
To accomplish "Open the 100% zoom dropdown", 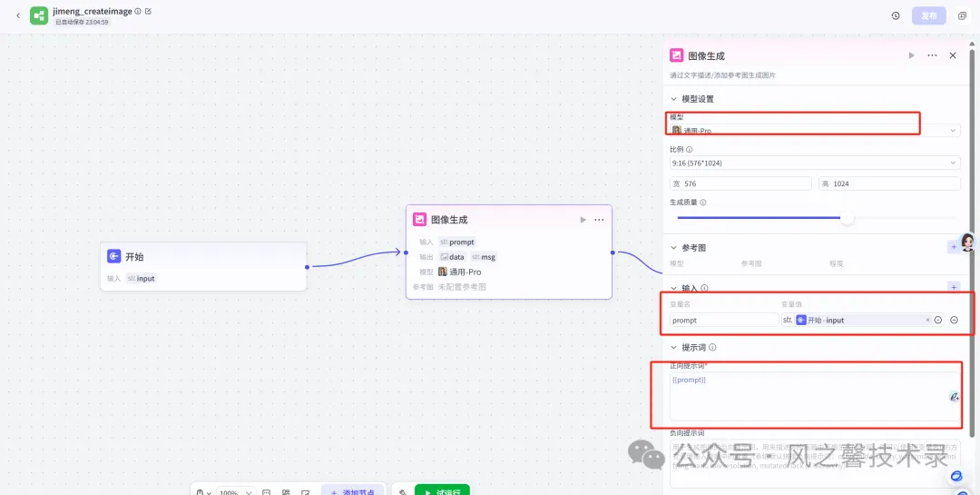I will click(236, 493).
